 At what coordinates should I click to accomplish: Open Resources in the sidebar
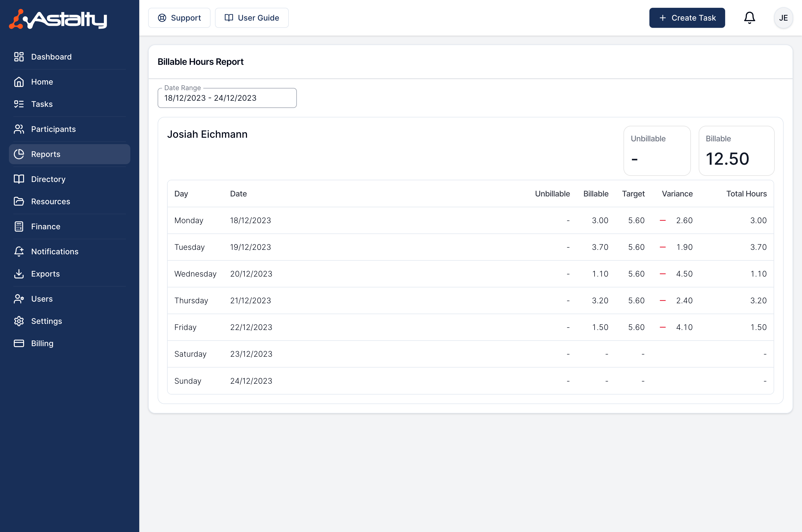(51, 201)
